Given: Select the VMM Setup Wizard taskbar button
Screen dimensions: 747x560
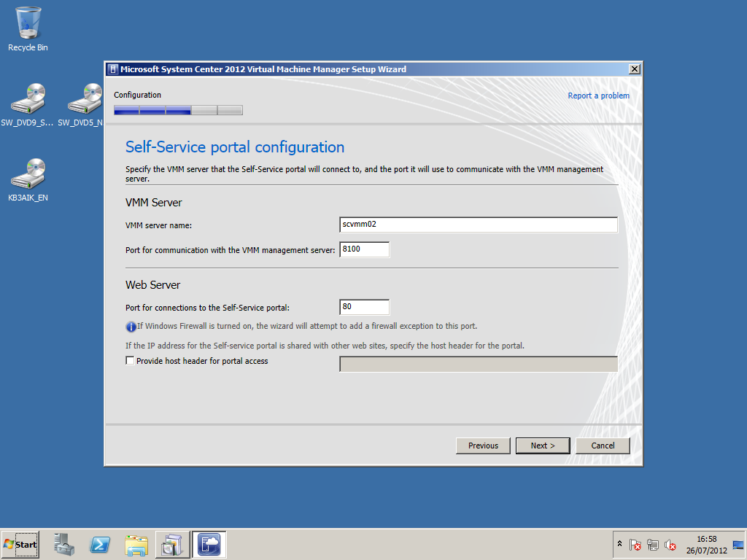Looking at the screenshot, I should click(209, 544).
